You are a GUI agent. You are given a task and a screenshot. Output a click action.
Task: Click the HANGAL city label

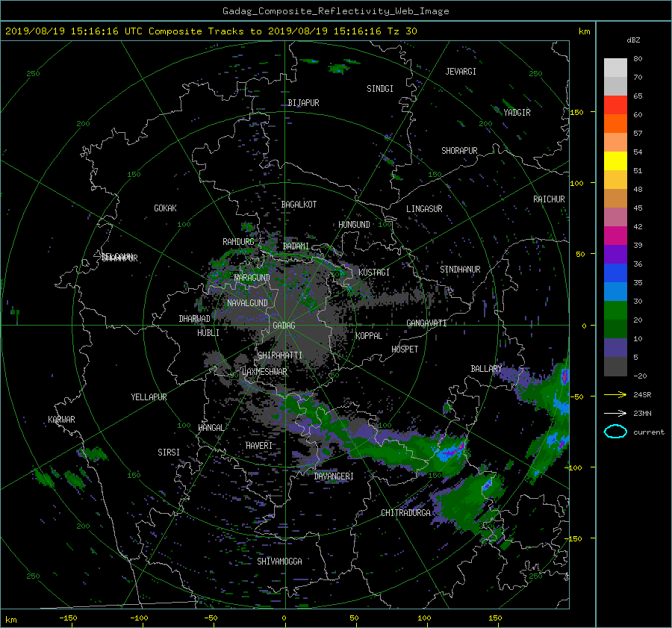tap(211, 428)
